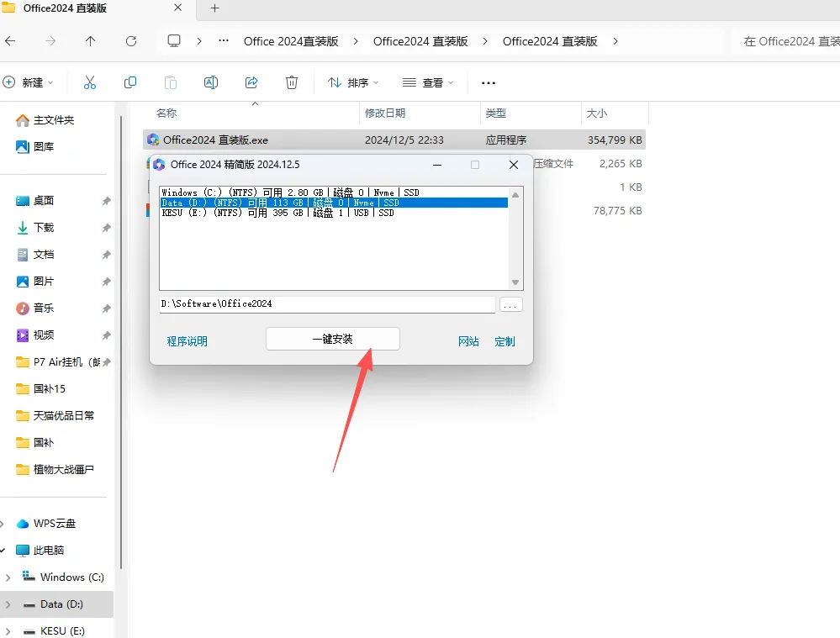The width and height of the screenshot is (840, 638).
Task: Click the This PC monitor icon in address bar
Action: (174, 40)
